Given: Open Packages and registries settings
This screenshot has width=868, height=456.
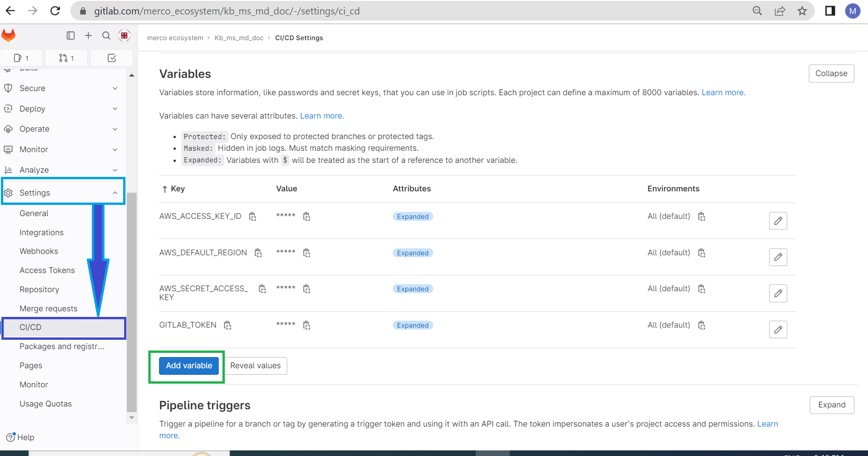Looking at the screenshot, I should coord(62,346).
